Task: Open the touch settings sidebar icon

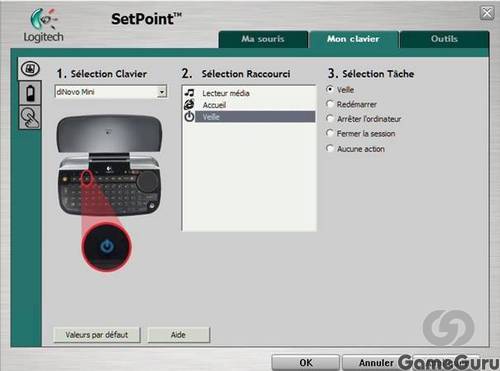Action: point(30,118)
